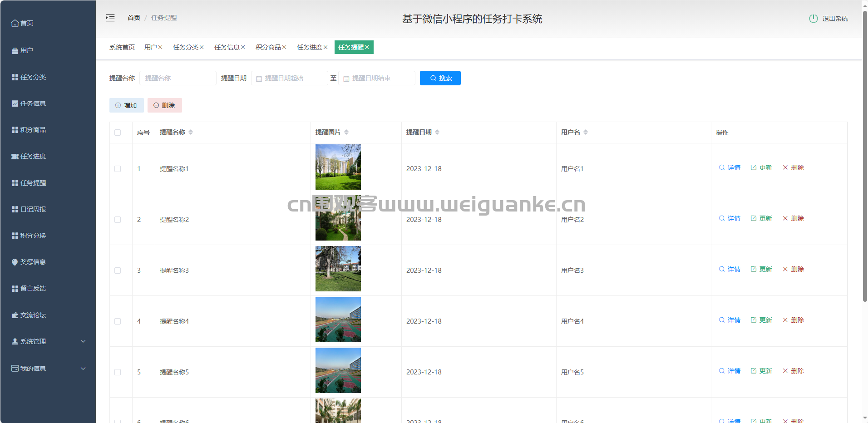Viewport: 868px width, 423px height.
Task: Close the 任务分类 tab with its X
Action: click(202, 47)
